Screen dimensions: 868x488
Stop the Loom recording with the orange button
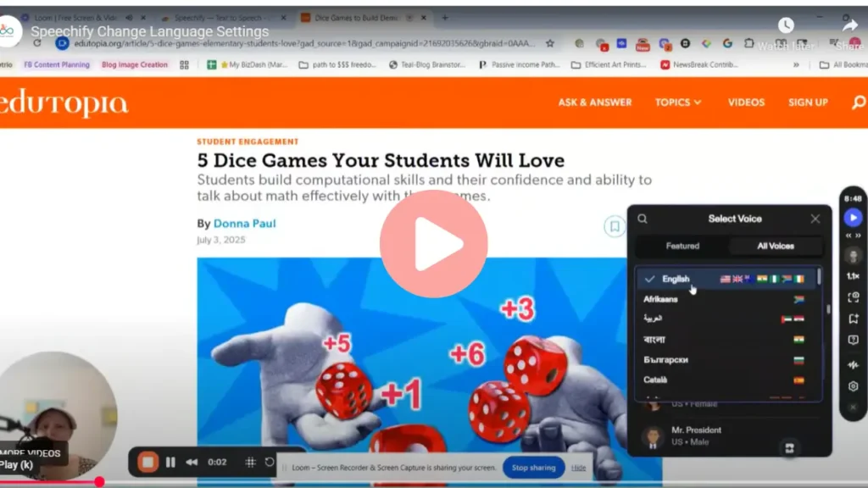click(147, 462)
